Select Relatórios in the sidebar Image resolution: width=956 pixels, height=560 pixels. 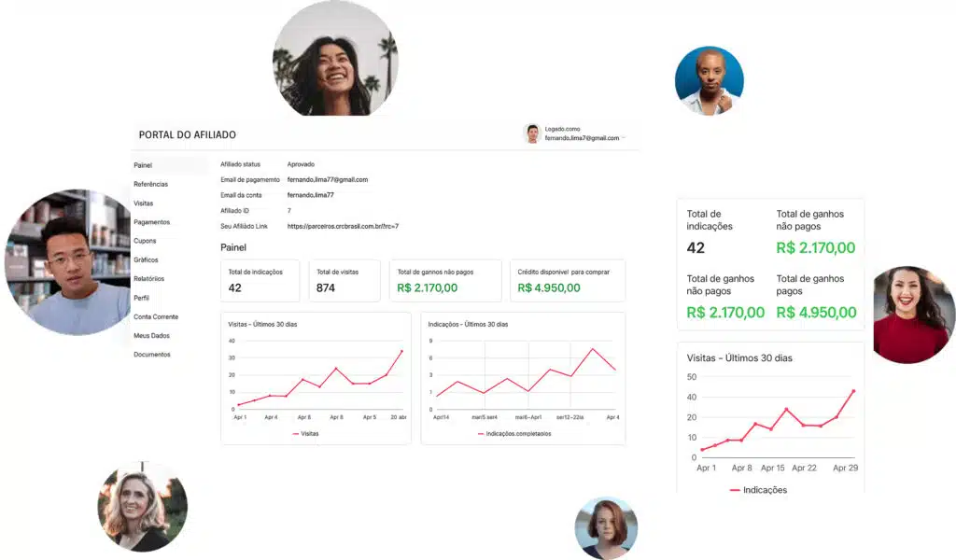pos(148,278)
